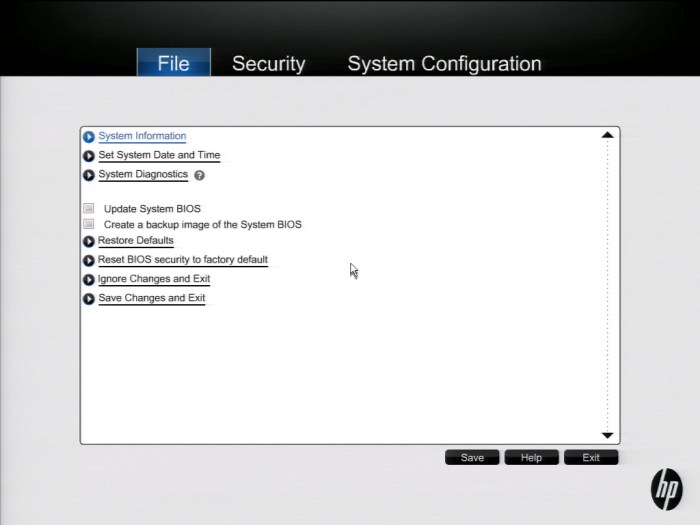Viewport: 700px width, 525px height.
Task: Click arrow icon next to Set System Date and Time
Action: click(89, 156)
